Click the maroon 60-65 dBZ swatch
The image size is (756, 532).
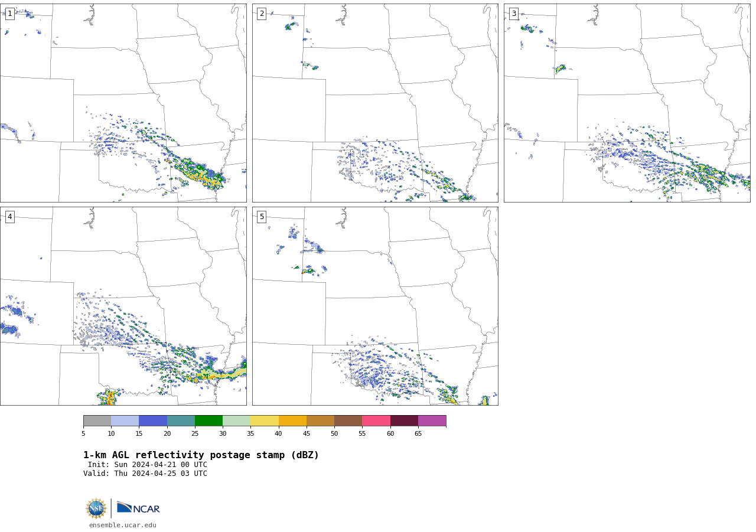tap(404, 421)
